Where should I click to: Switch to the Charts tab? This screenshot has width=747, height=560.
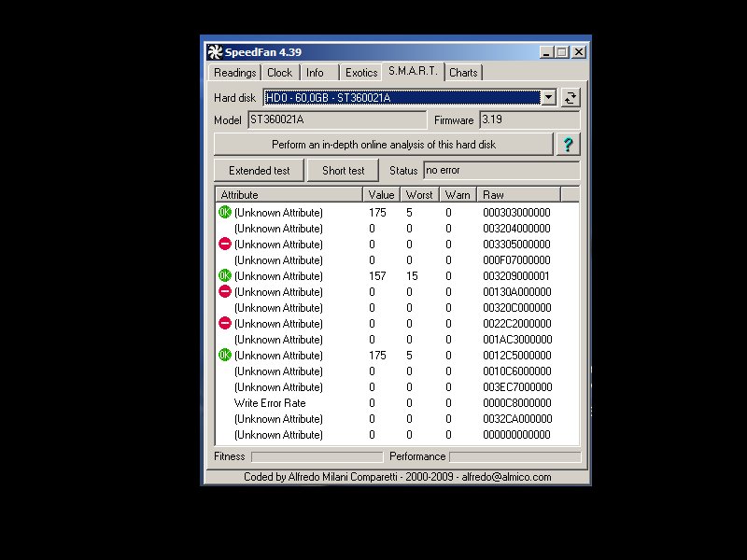coord(463,73)
